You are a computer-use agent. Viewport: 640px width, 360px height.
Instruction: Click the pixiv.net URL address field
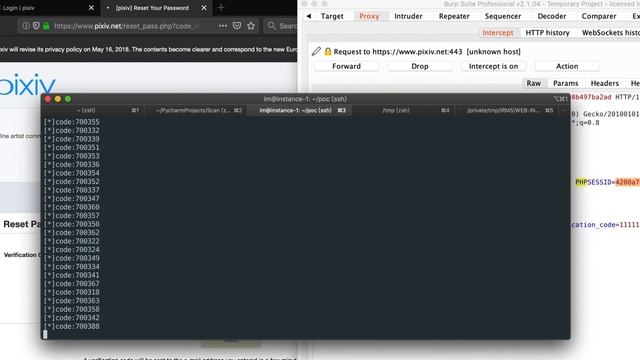127,26
